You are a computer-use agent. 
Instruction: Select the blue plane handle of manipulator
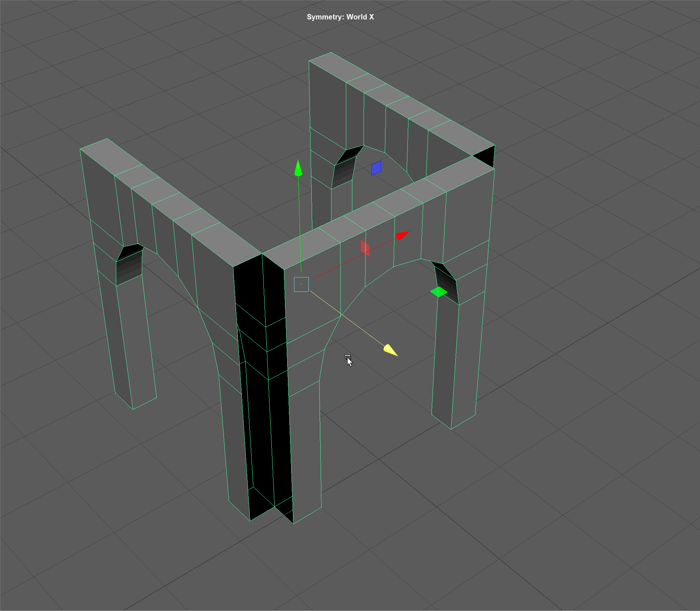click(376, 168)
